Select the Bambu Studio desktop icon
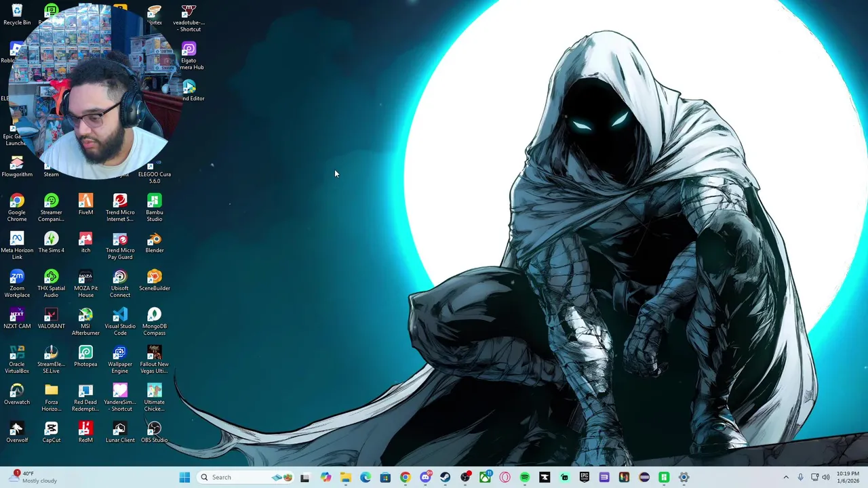Viewport: 868px width, 488px height. pos(155,207)
